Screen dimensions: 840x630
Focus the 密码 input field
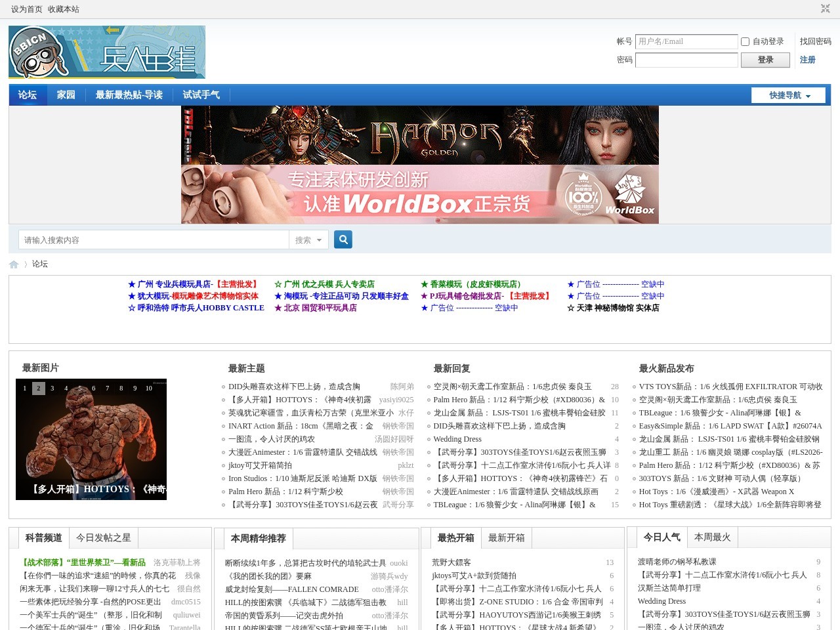686,60
